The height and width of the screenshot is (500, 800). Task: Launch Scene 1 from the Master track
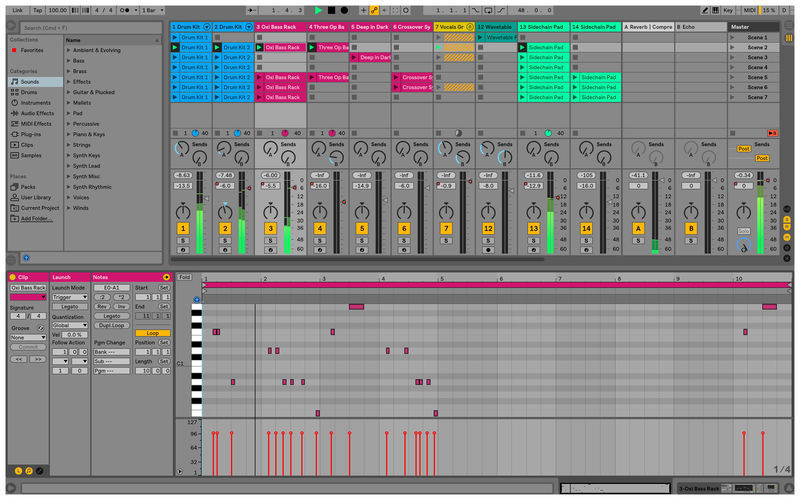[731, 36]
